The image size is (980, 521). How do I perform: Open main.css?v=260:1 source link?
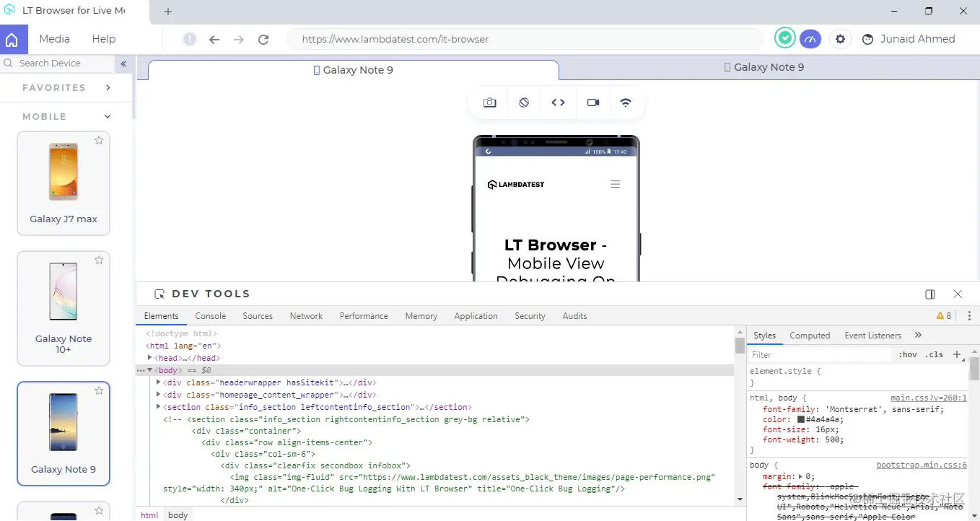click(929, 398)
